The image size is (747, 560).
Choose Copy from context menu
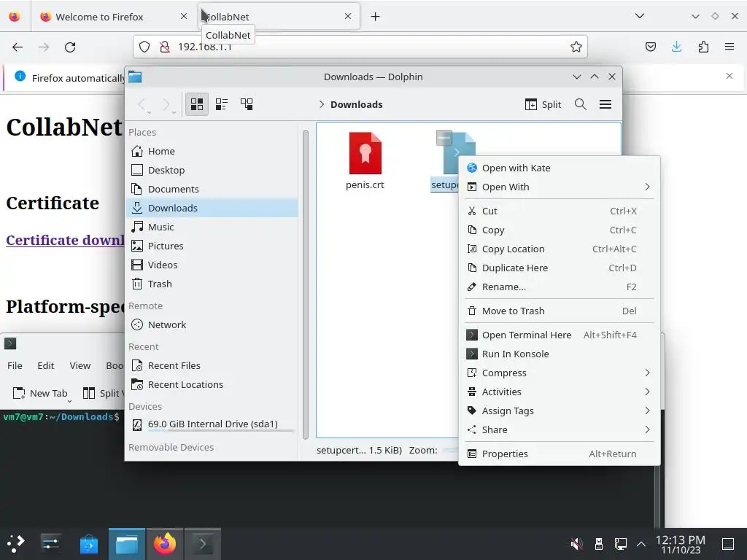tap(559, 230)
